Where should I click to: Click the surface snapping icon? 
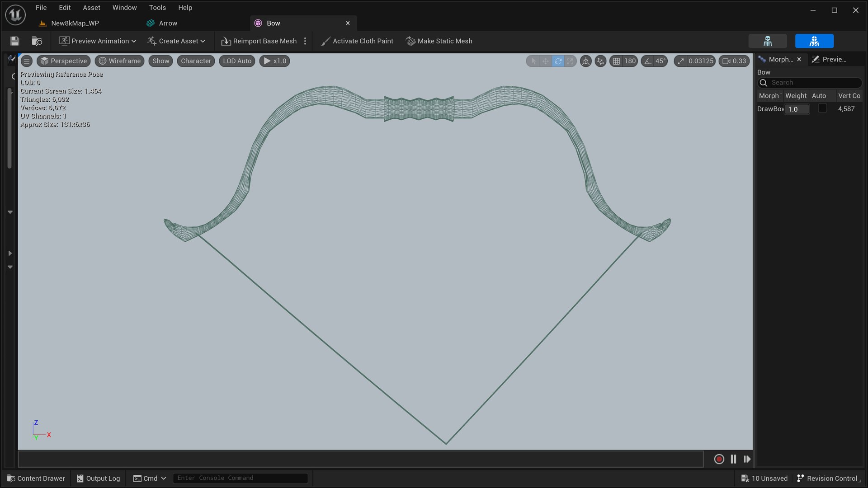pos(600,61)
